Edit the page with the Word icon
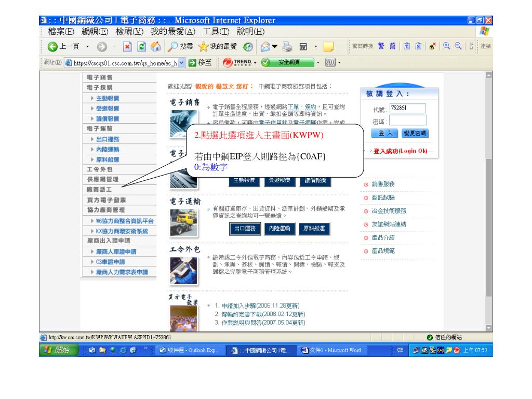 [303, 46]
